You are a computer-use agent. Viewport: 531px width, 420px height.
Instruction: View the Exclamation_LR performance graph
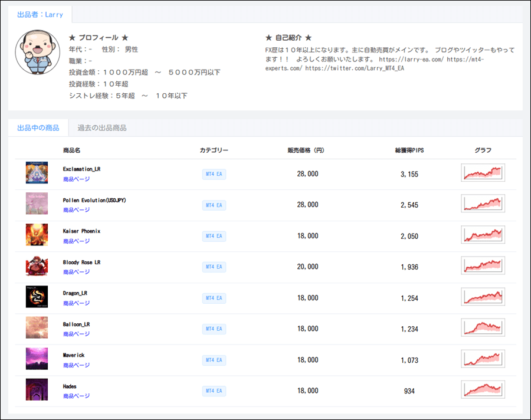click(x=483, y=173)
